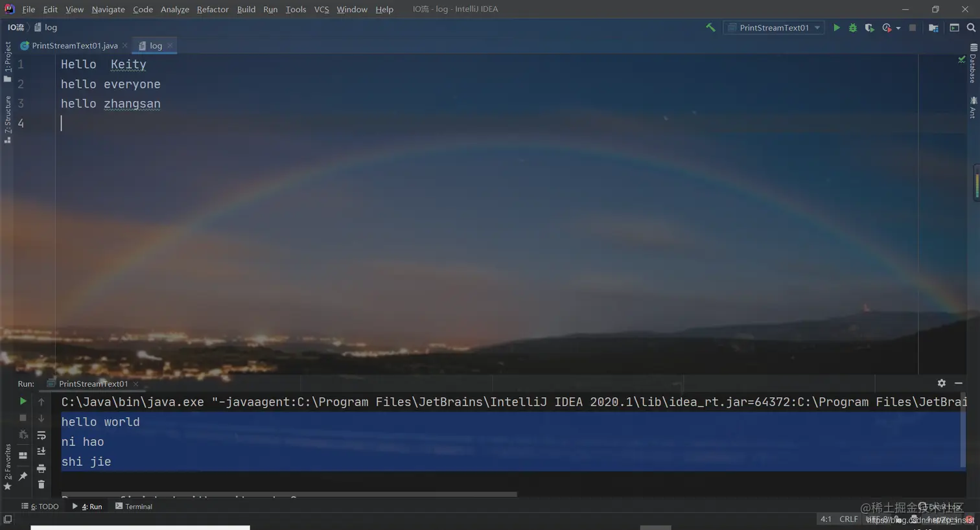Open the Analyze menu
Screen dimensions: 980x530
175,9
